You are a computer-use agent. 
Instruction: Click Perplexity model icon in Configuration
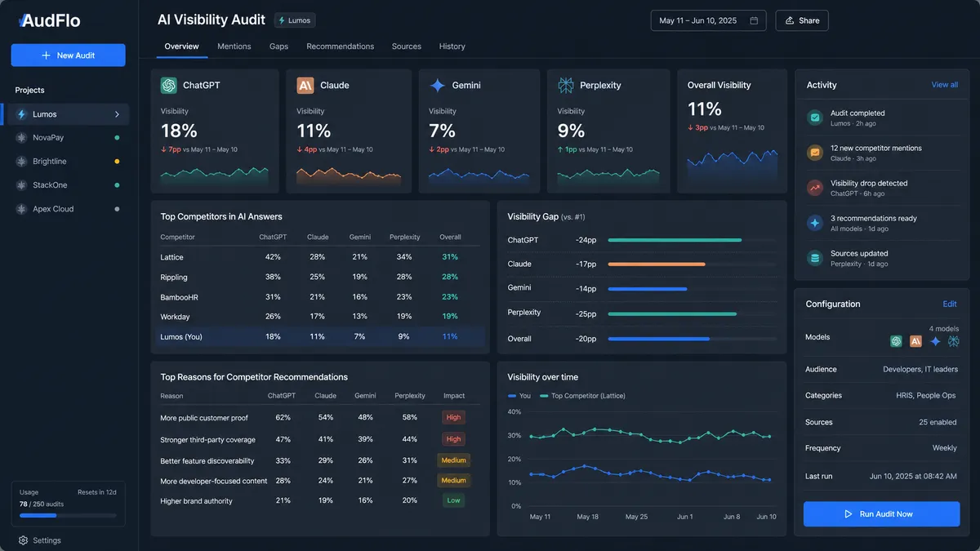[953, 341]
